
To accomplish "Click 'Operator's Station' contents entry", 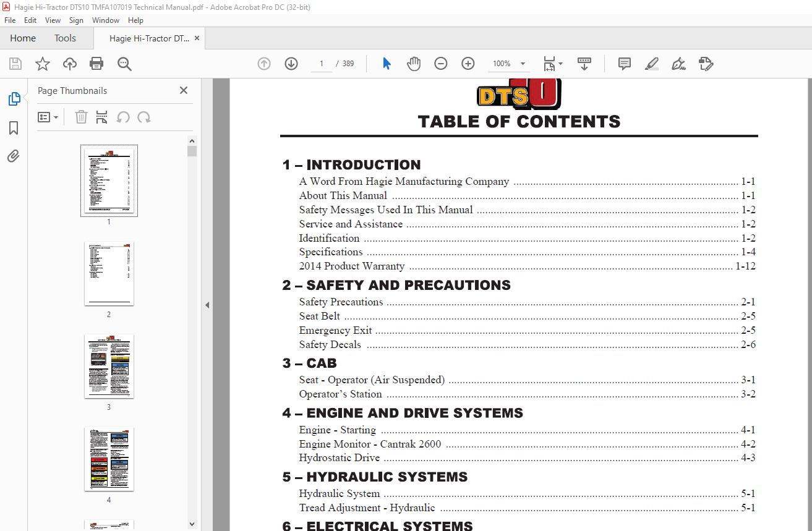I will [x=341, y=394].
